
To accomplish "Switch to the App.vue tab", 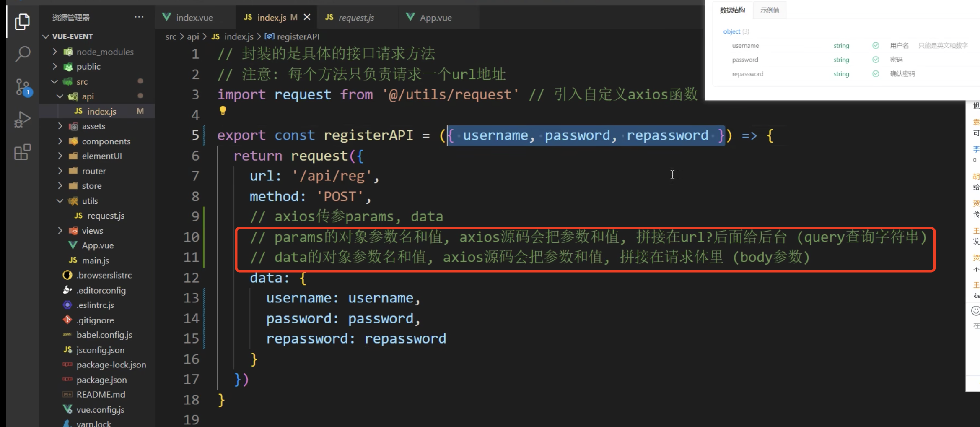I will click(436, 17).
